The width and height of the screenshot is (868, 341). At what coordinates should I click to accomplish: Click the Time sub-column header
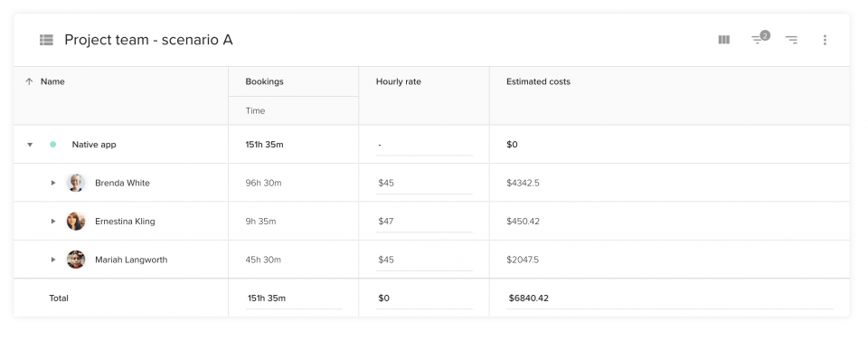pyautogui.click(x=255, y=110)
